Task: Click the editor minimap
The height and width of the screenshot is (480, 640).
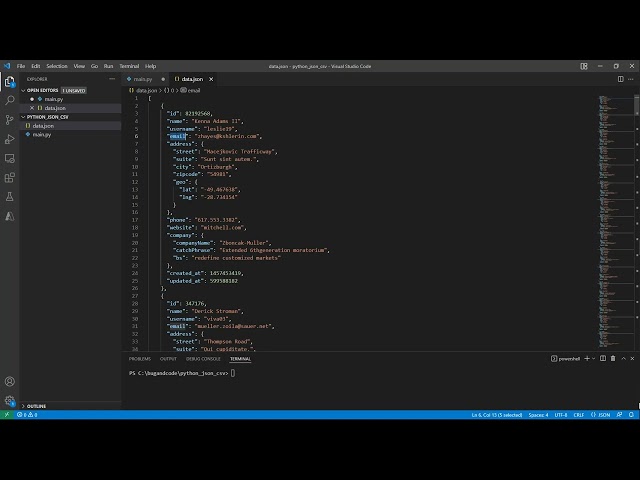Action: coord(616,220)
